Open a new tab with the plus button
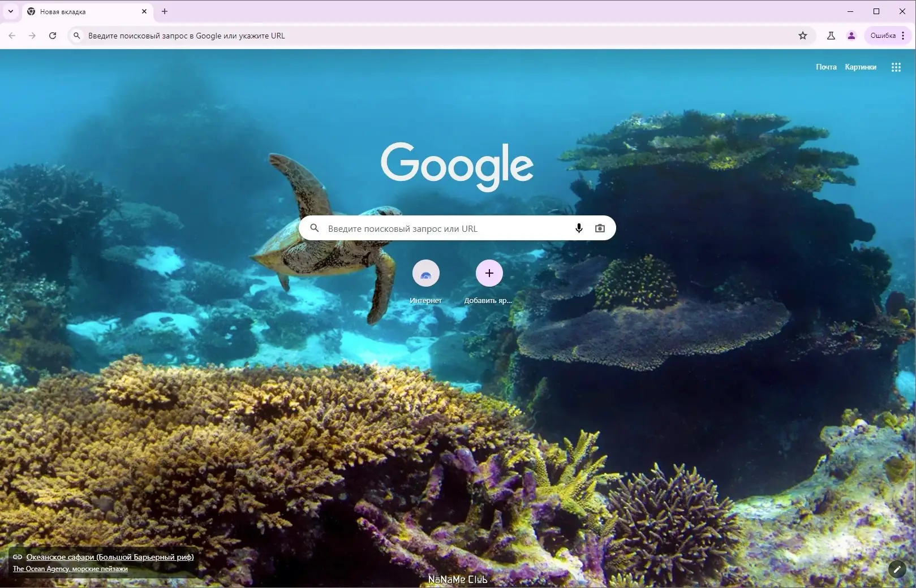Image resolution: width=916 pixels, height=588 pixels. [165, 11]
